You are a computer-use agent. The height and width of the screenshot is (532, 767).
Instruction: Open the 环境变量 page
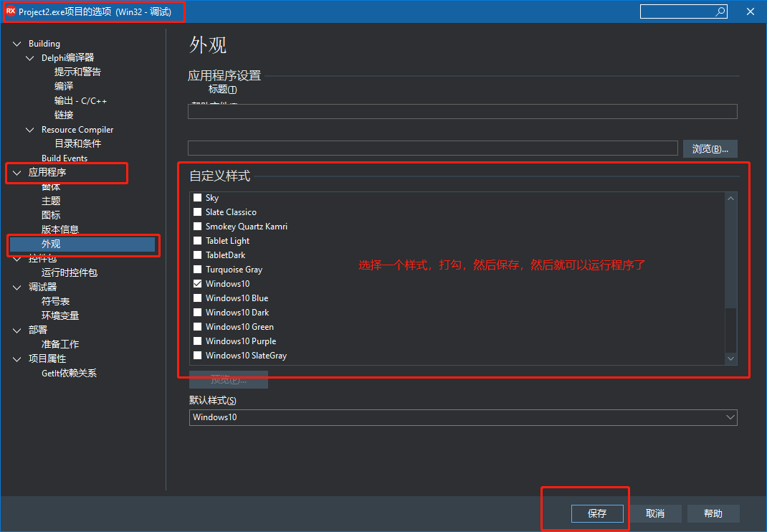click(59, 315)
